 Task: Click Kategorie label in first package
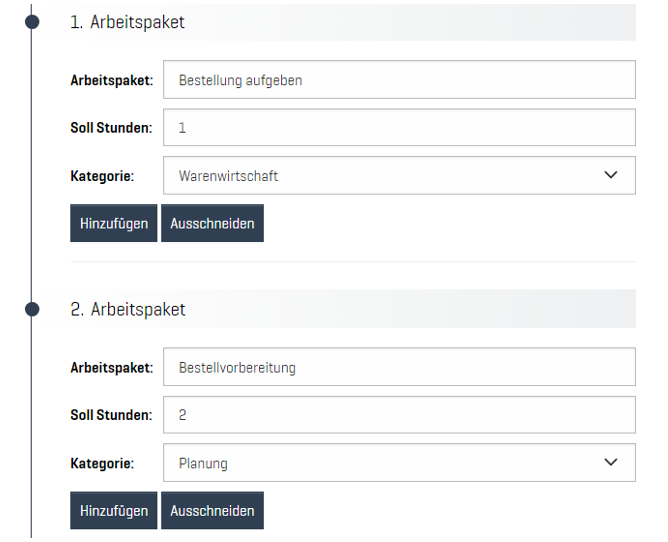(x=102, y=176)
